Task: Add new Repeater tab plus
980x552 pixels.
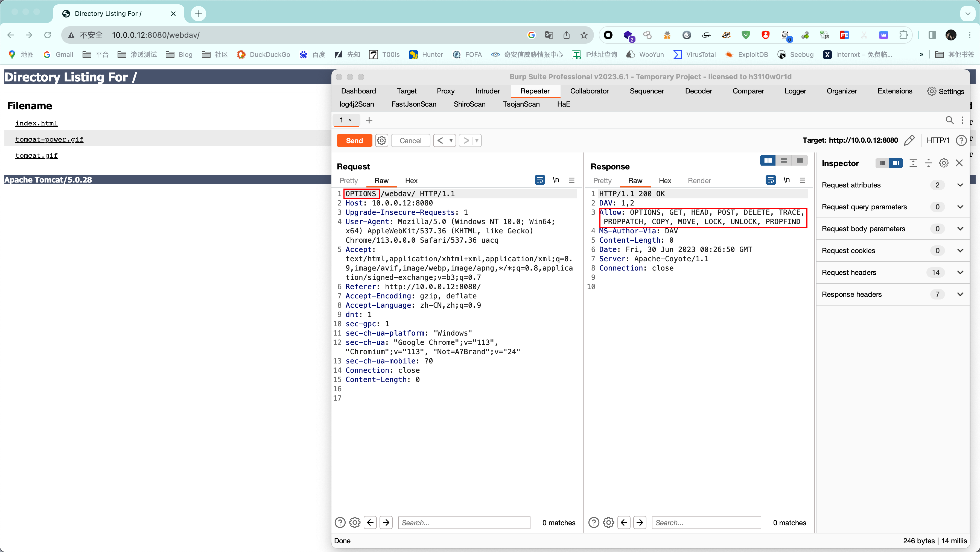Action: [x=369, y=120]
